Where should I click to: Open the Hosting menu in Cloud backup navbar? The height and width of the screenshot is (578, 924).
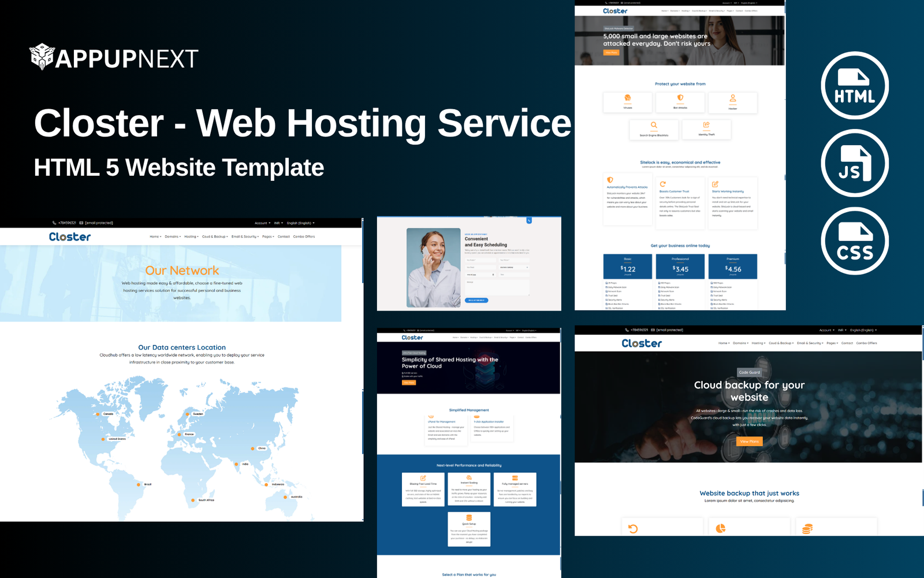coord(758,343)
